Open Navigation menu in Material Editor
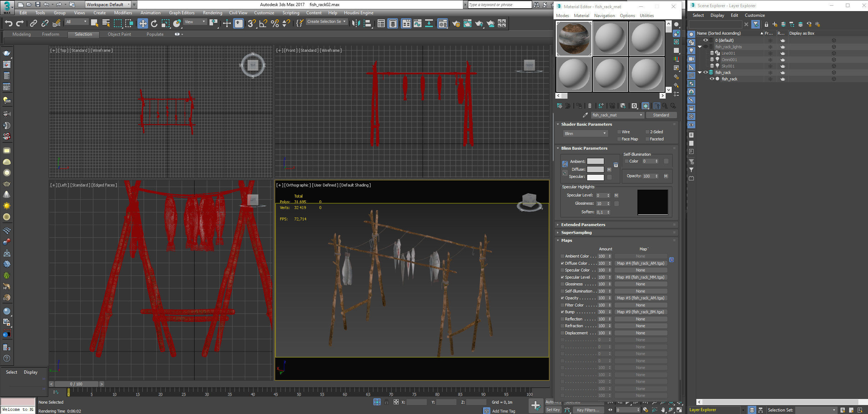Image resolution: width=868 pixels, height=414 pixels. (604, 16)
